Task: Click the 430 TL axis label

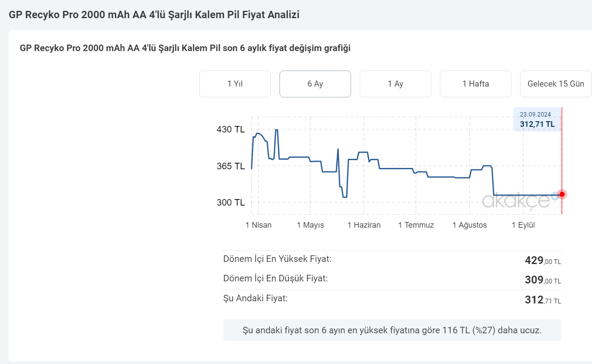Action: point(231,129)
